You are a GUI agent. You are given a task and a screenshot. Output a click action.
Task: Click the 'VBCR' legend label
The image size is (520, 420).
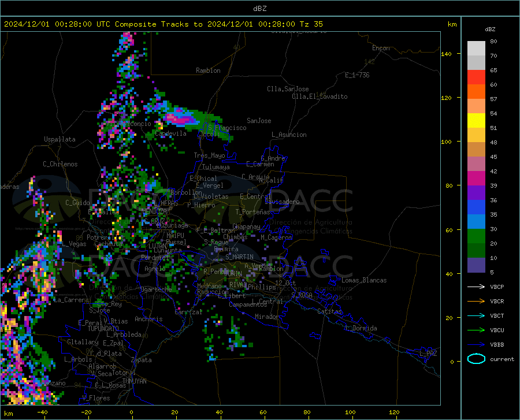tap(497, 301)
